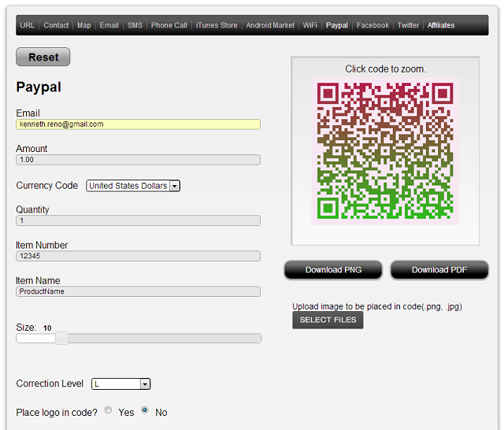Select the WiFi tab
The height and width of the screenshot is (430, 504).
309,25
